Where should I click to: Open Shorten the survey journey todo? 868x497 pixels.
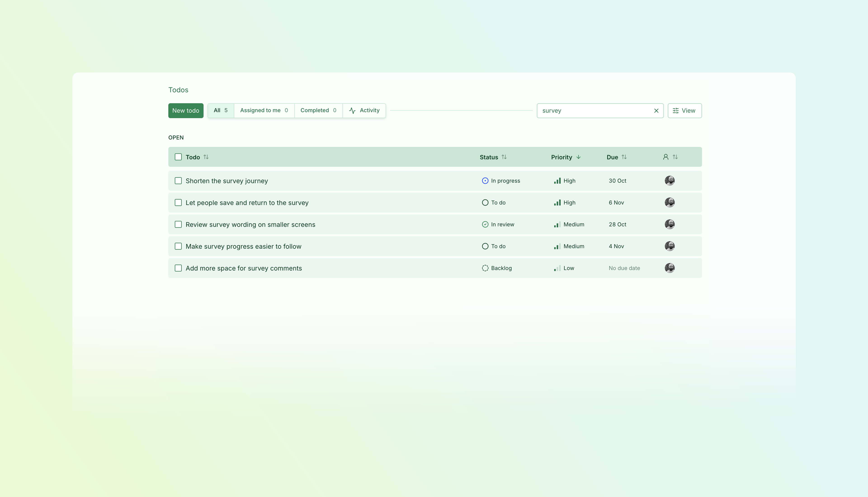(x=227, y=181)
